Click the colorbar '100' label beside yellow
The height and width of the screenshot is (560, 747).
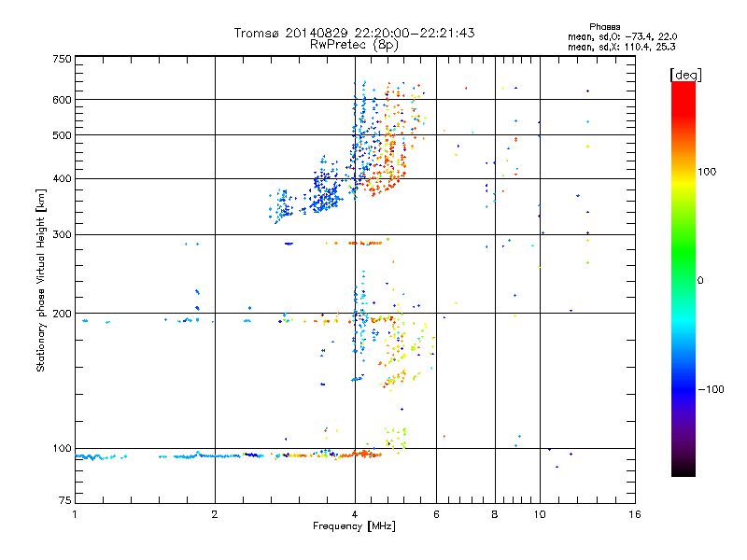coord(707,172)
